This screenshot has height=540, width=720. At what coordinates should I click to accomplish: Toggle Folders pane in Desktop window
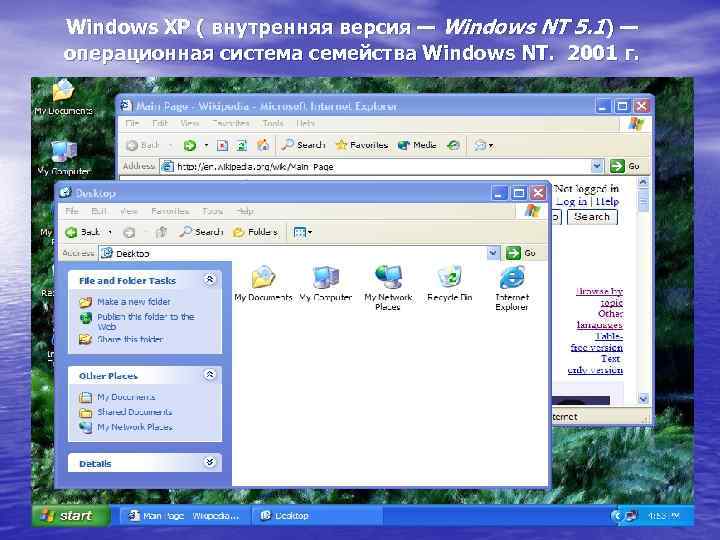click(255, 232)
